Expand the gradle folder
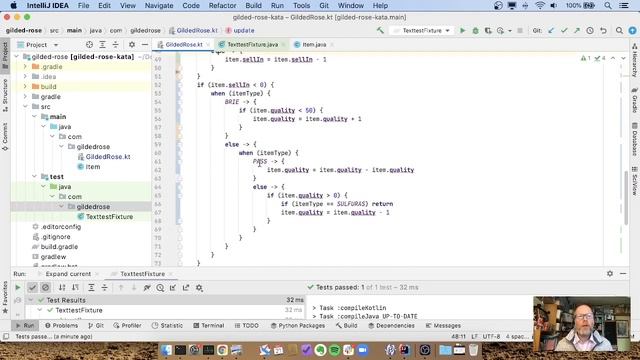 (x=25, y=96)
